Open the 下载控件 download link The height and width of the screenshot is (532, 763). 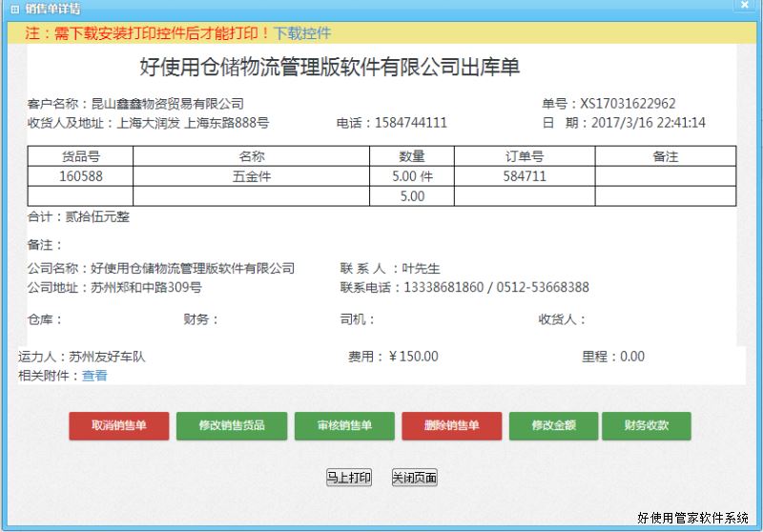click(302, 33)
